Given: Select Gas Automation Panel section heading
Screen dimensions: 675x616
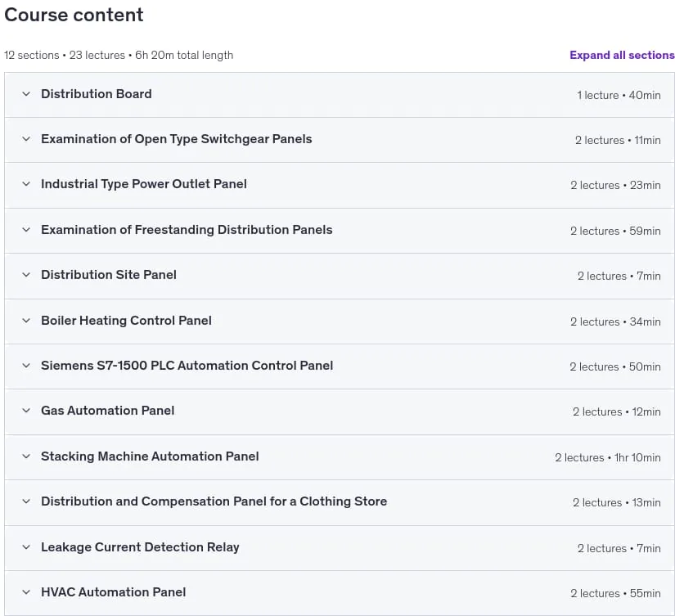Looking at the screenshot, I should coord(108,411).
